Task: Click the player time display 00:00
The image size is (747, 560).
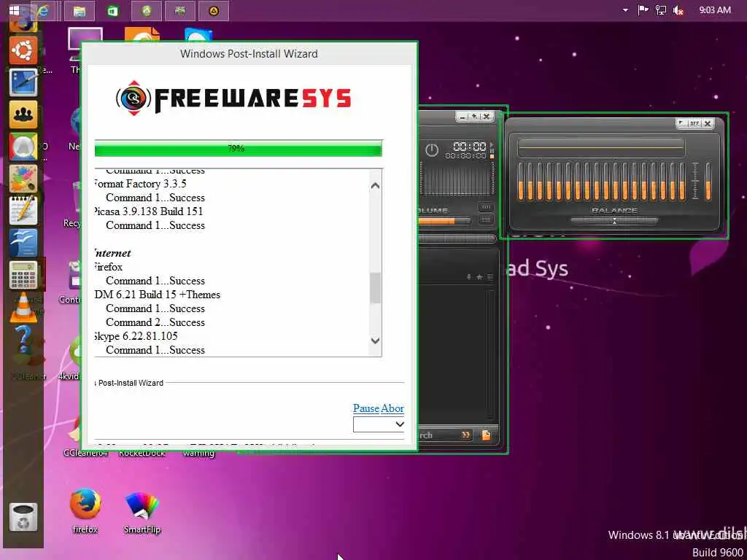Action: click(x=469, y=147)
